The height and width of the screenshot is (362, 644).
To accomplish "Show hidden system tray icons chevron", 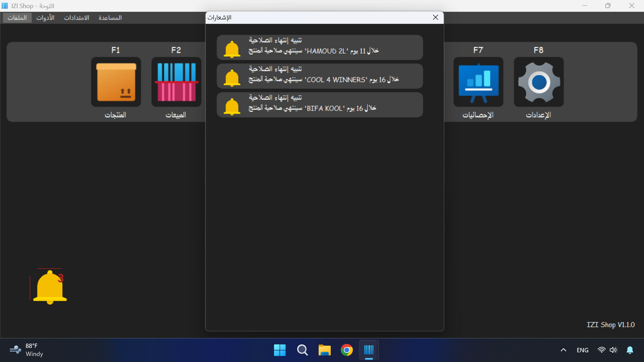I will [x=563, y=350].
